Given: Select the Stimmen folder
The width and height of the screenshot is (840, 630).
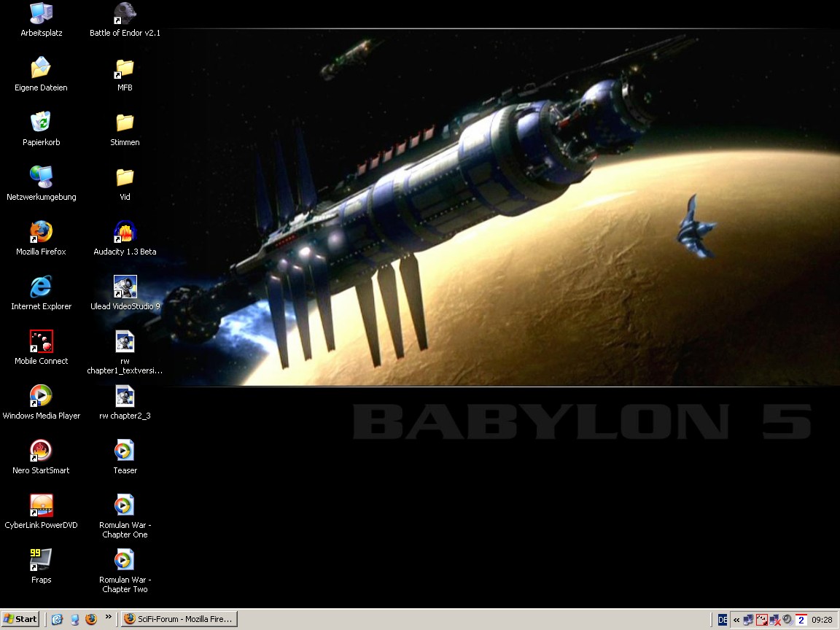Looking at the screenshot, I should click(125, 123).
